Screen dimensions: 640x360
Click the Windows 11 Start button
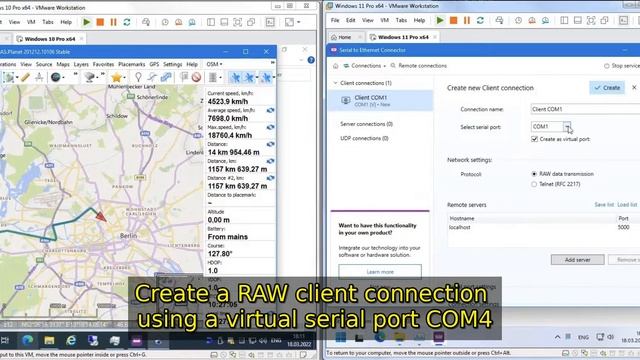pos(340,337)
